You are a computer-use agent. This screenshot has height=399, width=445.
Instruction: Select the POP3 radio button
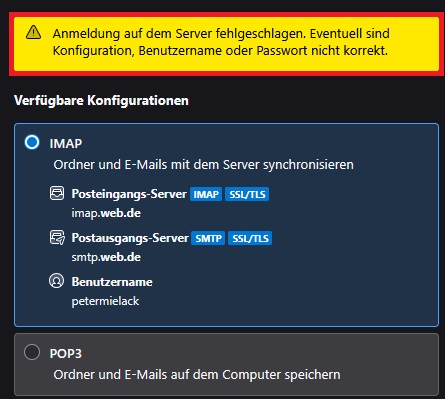32,352
